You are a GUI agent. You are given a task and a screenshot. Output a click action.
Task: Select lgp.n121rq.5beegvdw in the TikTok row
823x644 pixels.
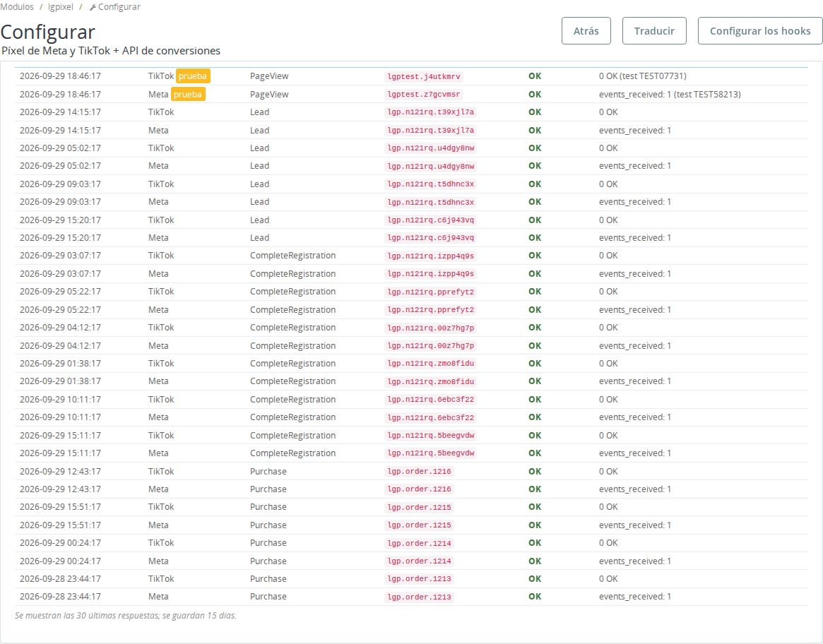tap(430, 436)
